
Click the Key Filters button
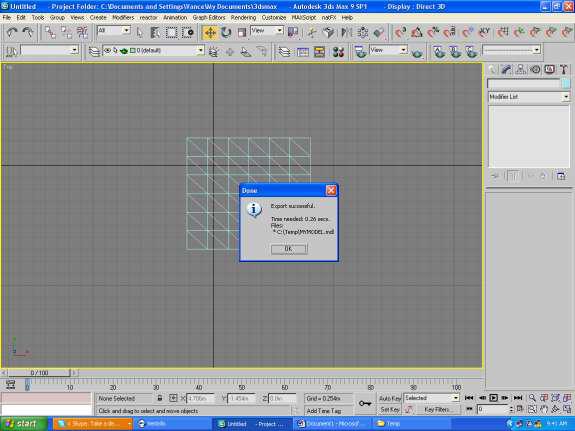[x=437, y=409]
